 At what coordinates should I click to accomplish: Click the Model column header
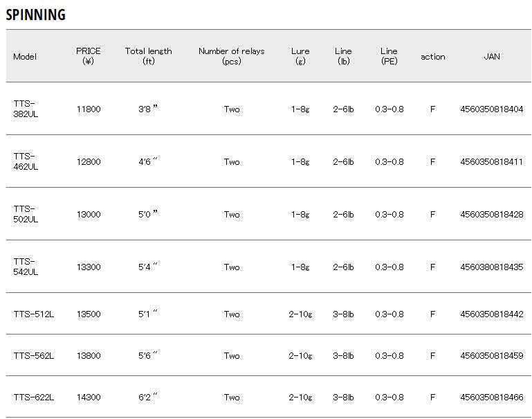[x=25, y=57]
